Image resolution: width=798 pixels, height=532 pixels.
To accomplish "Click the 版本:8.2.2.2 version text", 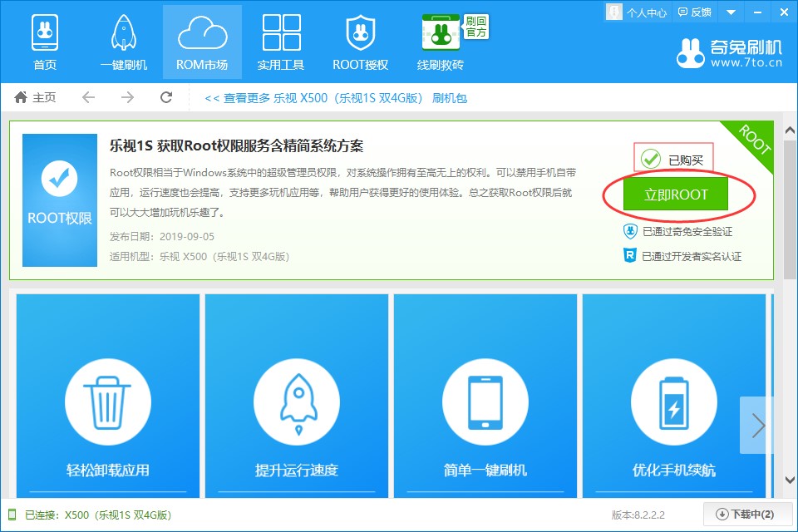I will [x=638, y=515].
